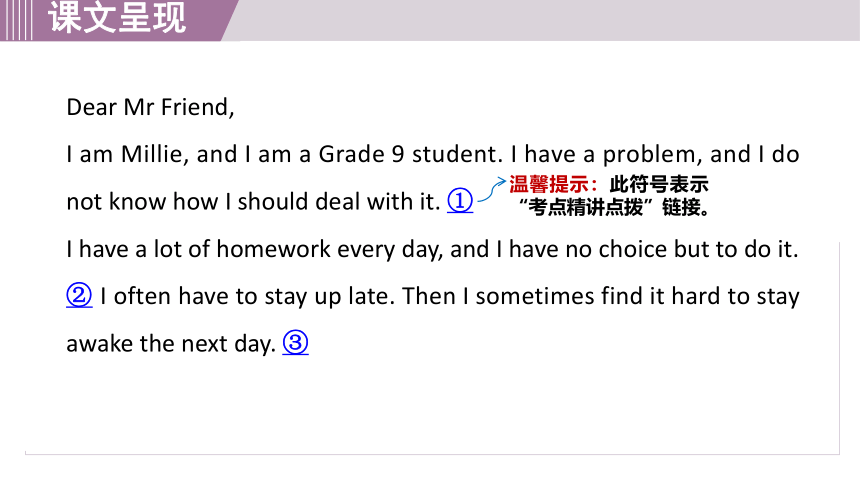Click 'Grade 9' in the first sentence
Screen dimensions: 860x484
361,154
